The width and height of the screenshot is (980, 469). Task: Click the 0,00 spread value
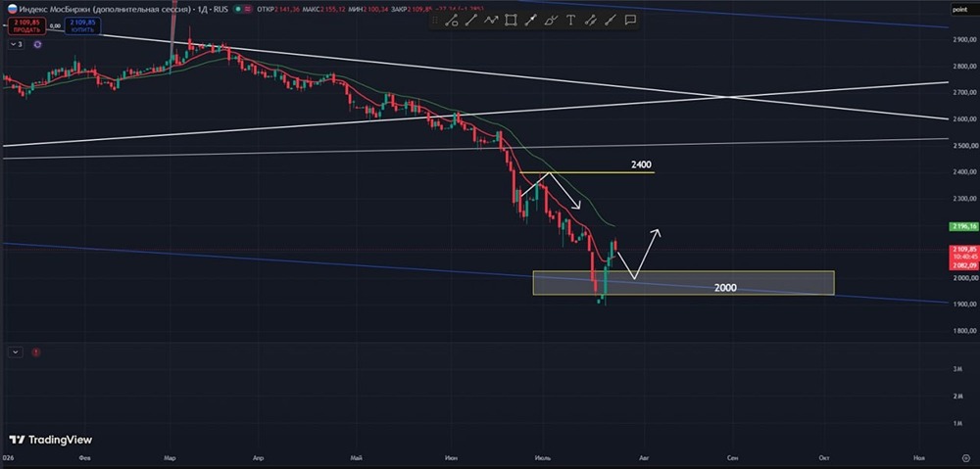click(54, 26)
